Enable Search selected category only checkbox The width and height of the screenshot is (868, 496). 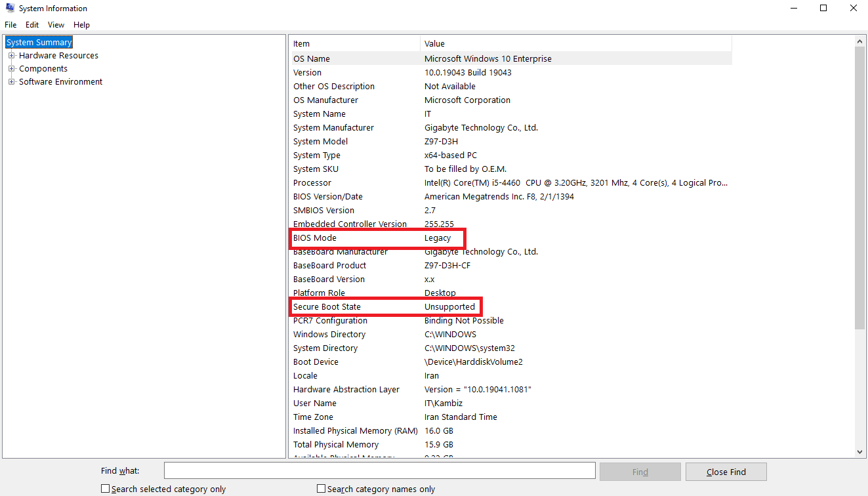pyautogui.click(x=105, y=489)
